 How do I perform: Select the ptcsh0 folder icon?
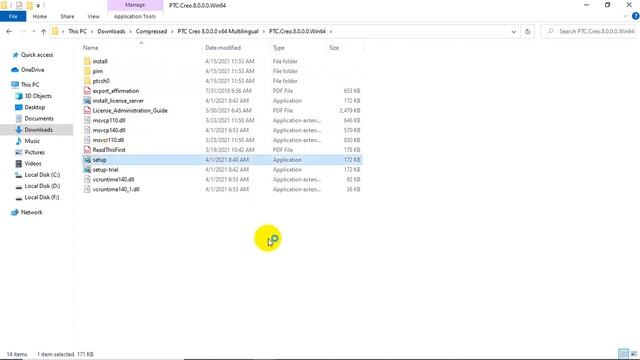pos(87,81)
